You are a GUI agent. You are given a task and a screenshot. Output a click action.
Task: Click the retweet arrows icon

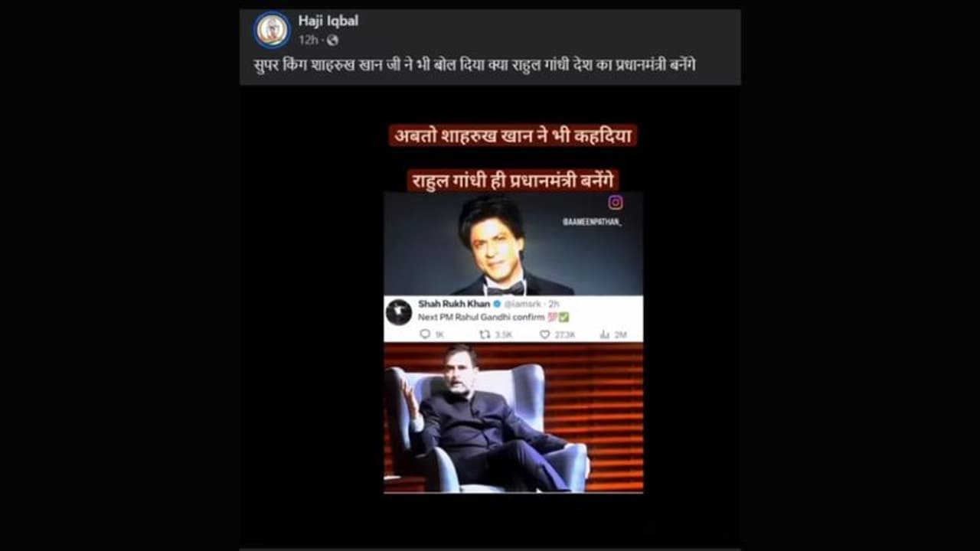(x=484, y=334)
